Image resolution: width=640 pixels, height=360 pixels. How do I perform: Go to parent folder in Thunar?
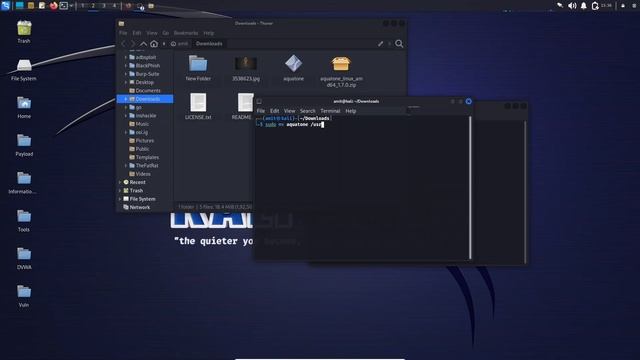(143, 44)
